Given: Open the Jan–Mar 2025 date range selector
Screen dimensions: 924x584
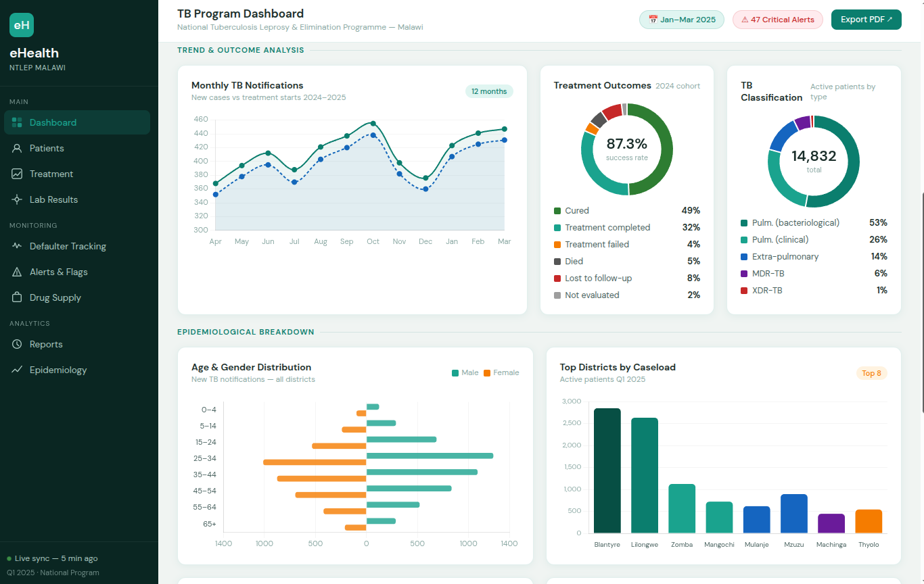Looking at the screenshot, I should (681, 20).
